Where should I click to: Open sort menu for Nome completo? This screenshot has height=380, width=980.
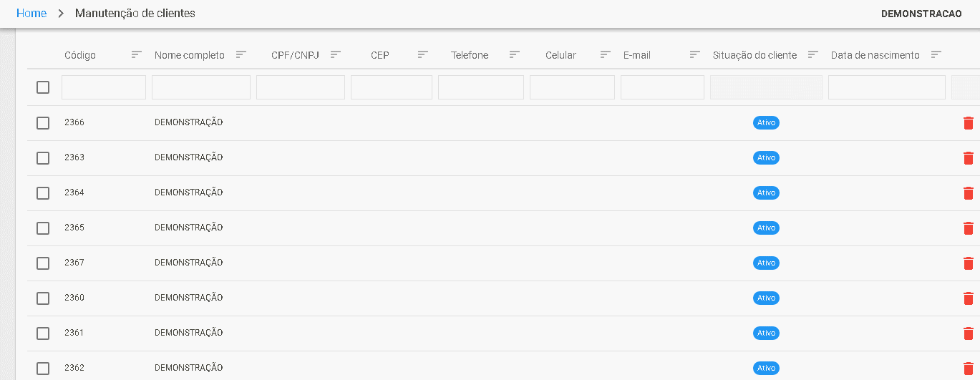[x=241, y=54]
